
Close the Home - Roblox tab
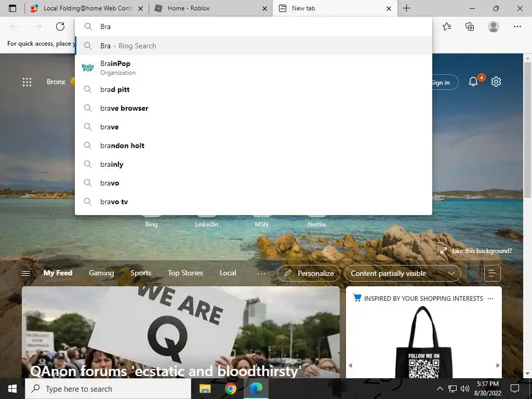264,8
